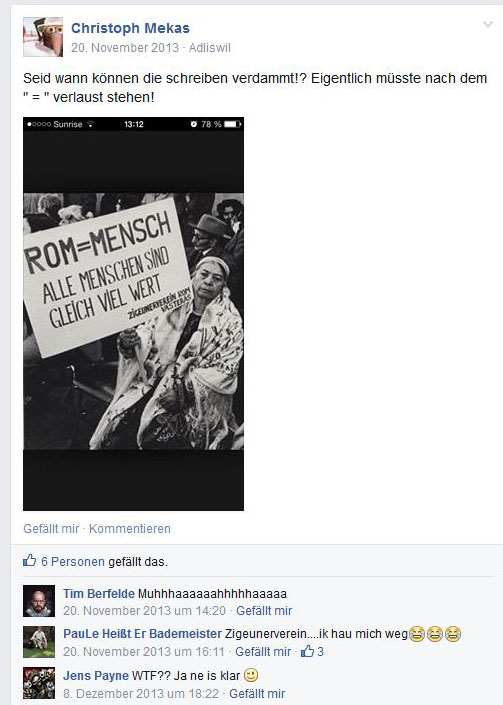Like PauLe's Zigeunerverein comment
Image resolution: width=503 pixels, height=705 pixels.
[x=263, y=651]
